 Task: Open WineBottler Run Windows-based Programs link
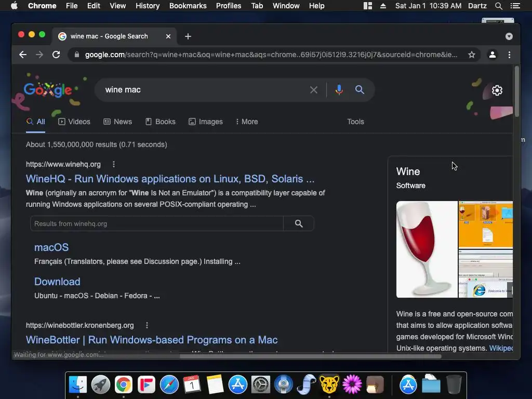coord(152,340)
